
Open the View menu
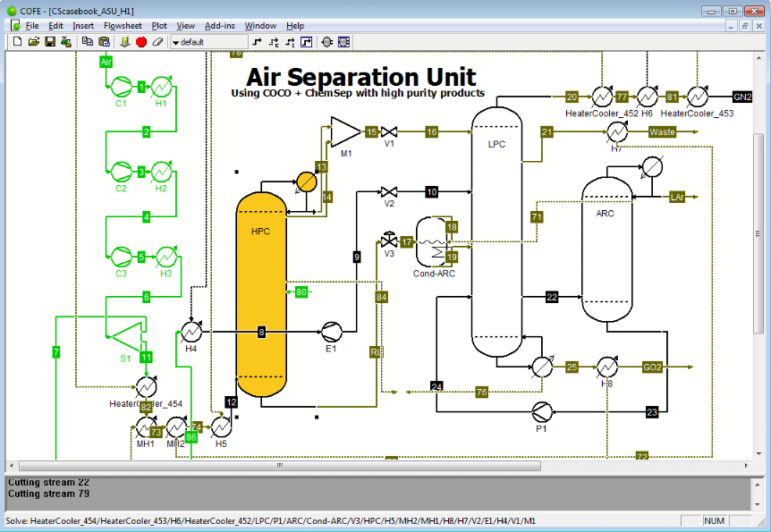coord(185,26)
